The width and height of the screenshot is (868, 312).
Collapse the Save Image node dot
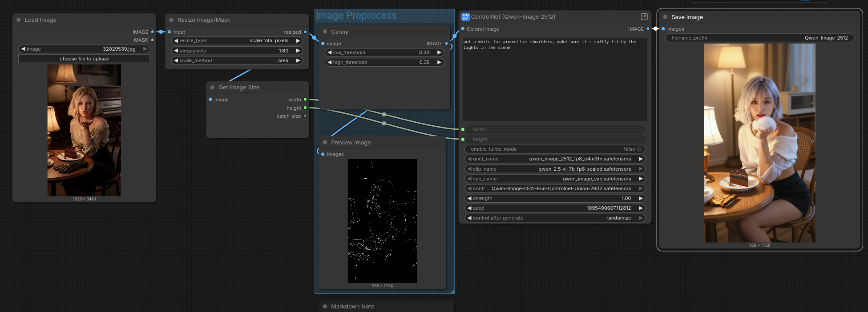click(665, 17)
